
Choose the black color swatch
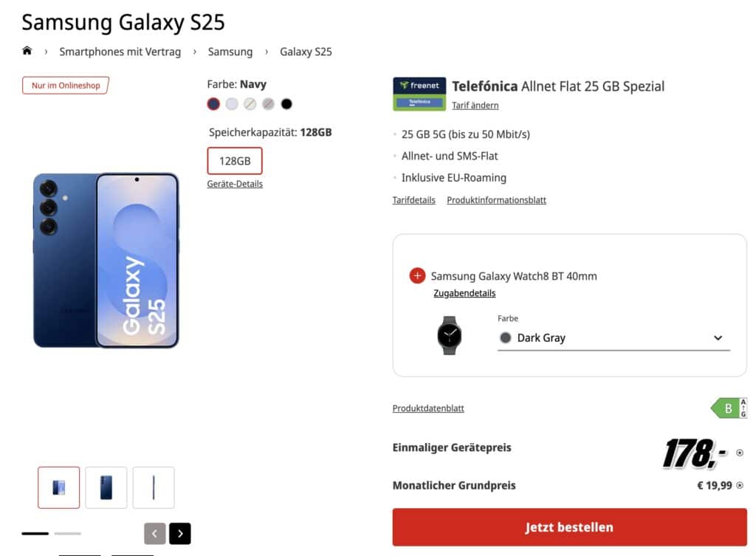286,104
